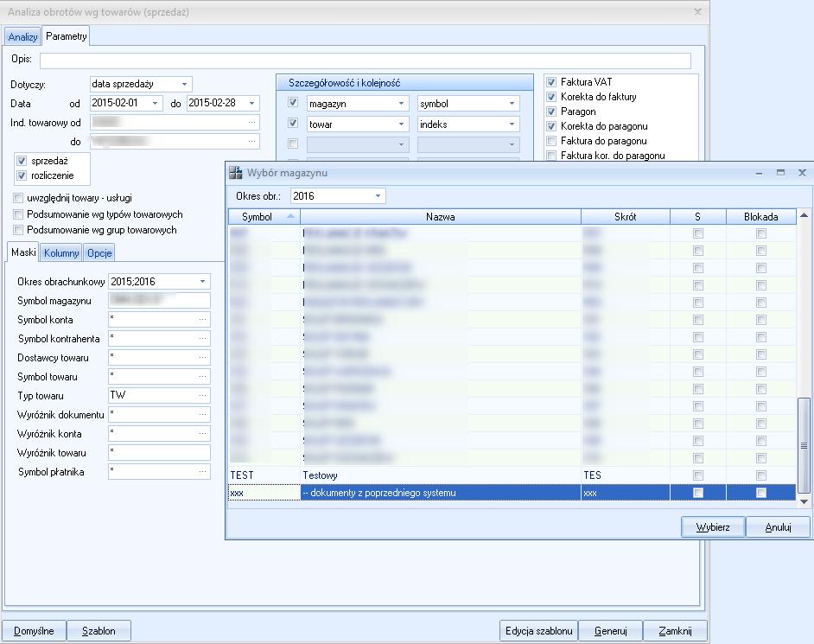Open lookup ellipsis for Symbol kontrahenta
The image size is (814, 644).
coord(202,339)
